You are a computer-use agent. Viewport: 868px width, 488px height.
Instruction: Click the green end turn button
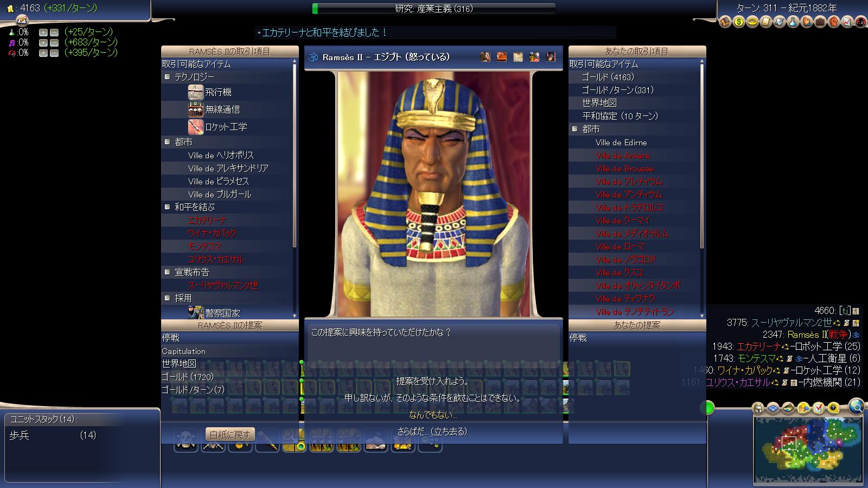[x=707, y=408]
